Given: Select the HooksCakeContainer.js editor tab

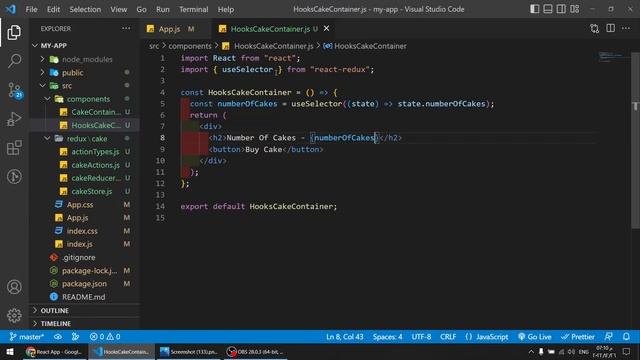Looking at the screenshot, I should 270,29.
